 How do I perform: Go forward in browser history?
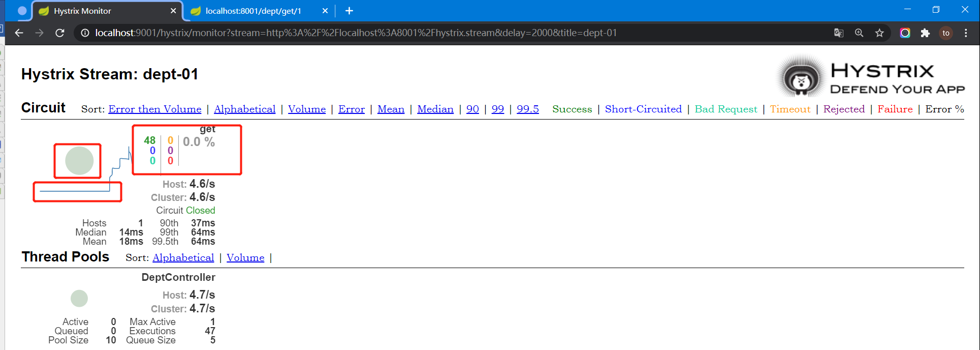click(x=39, y=33)
